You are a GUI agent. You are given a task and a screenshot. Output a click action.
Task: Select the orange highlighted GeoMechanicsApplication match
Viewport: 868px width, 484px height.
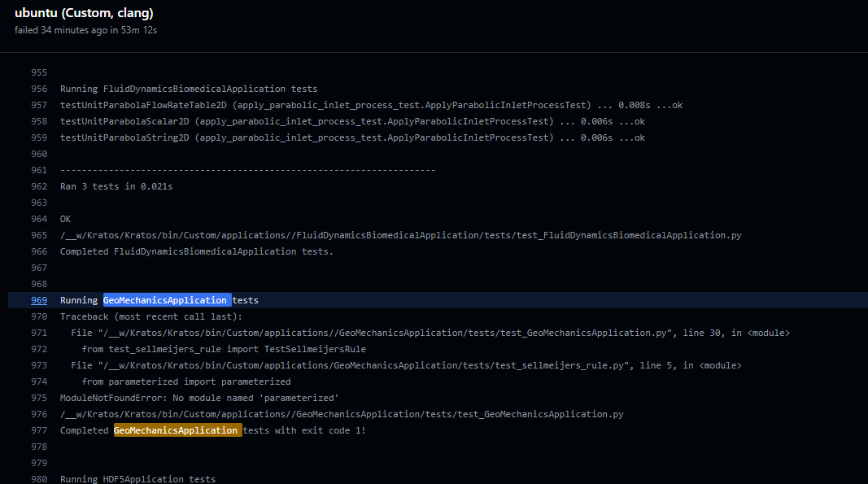pyautogui.click(x=177, y=430)
